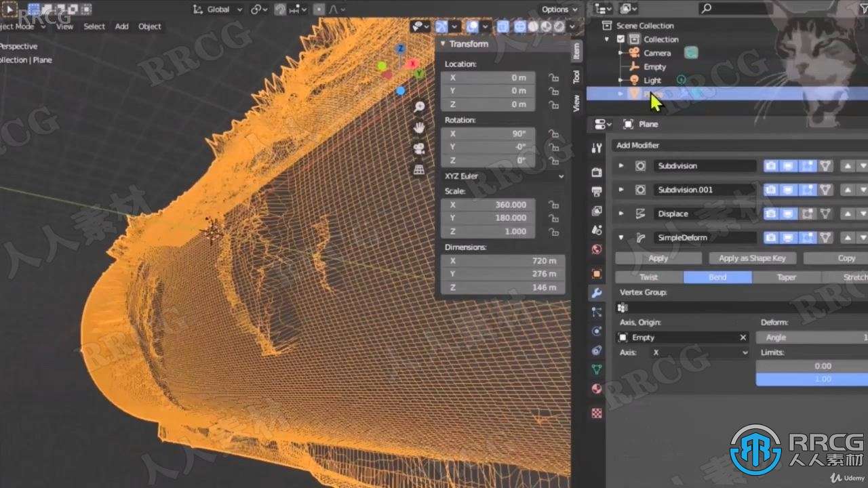Open the Object properties orange square icon

597,274
